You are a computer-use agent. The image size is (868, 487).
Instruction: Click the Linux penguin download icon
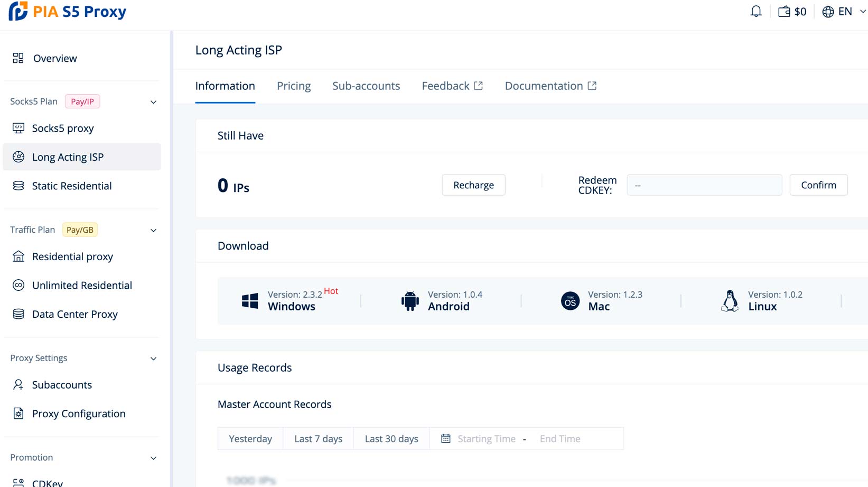click(x=730, y=301)
